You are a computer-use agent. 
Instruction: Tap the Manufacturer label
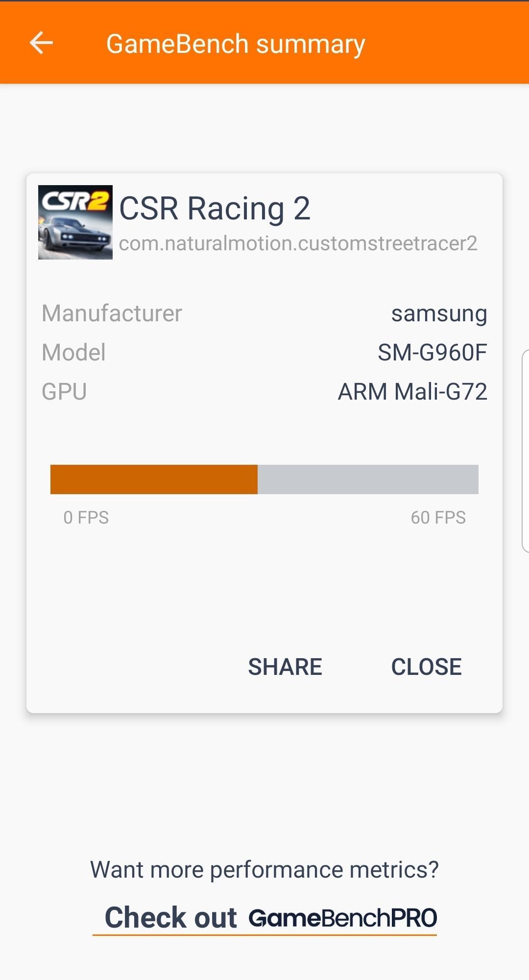(112, 313)
